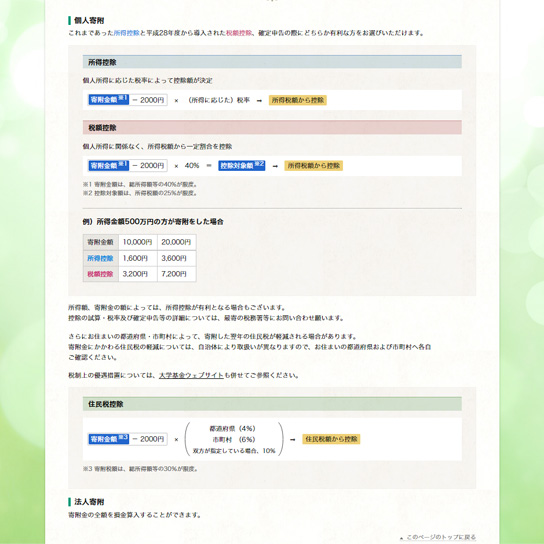Click 所得税額から控除 label after 控除対象額
The height and width of the screenshot is (544, 544).
[314, 165]
